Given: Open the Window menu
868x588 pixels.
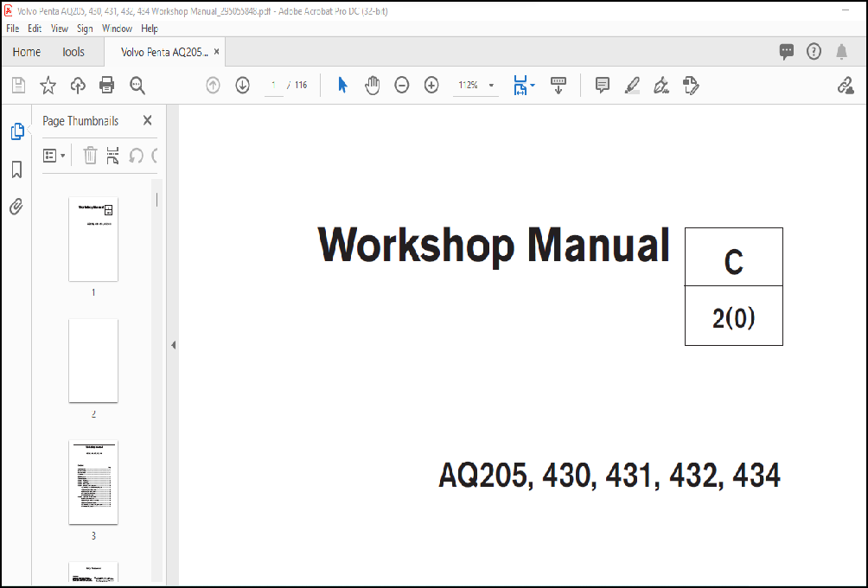Looking at the screenshot, I should (x=117, y=29).
